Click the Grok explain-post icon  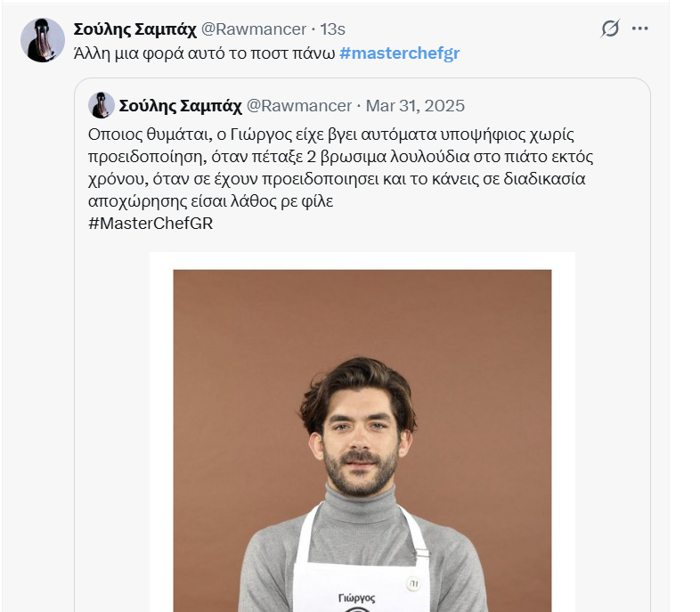coord(610,29)
